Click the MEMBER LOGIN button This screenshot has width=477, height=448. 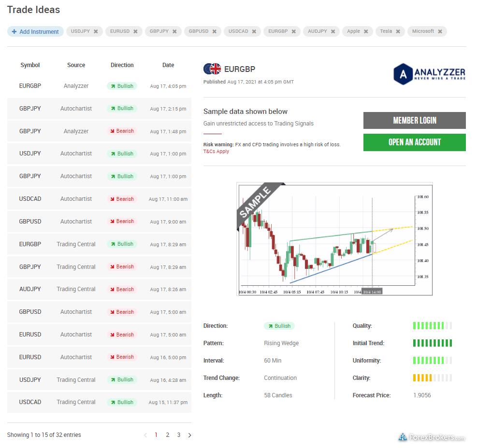(414, 120)
